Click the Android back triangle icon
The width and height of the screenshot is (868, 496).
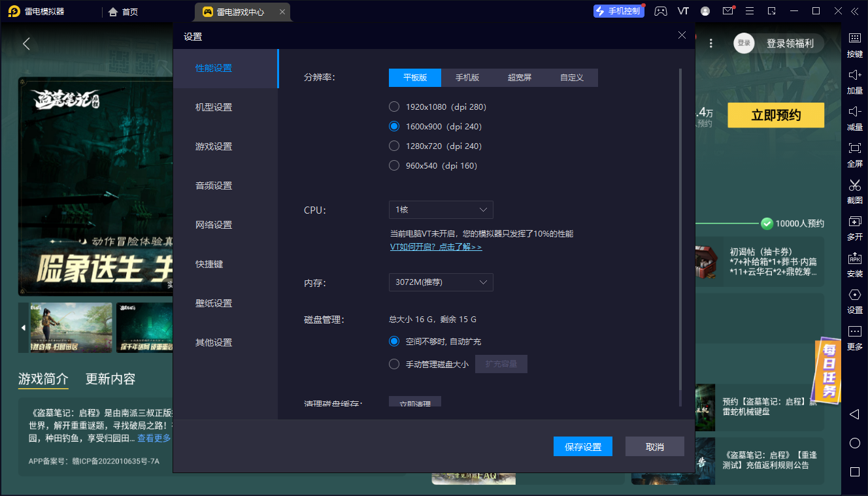coord(854,414)
